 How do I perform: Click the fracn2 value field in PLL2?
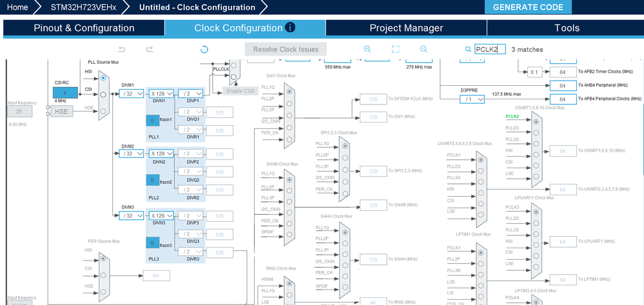click(152, 180)
